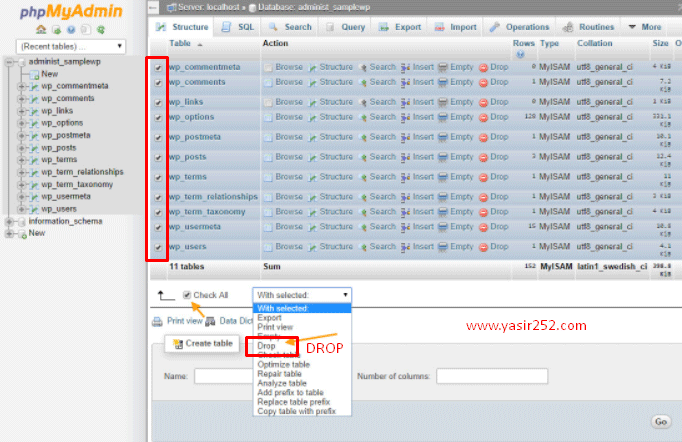
Task: Click the Insert icon for wp_links
Action: tap(405, 102)
